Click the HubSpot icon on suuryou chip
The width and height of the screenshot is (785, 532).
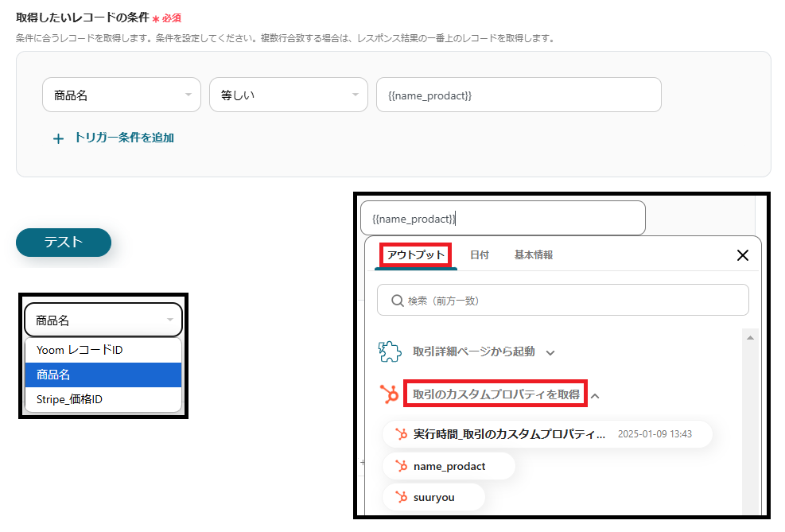[401, 497]
